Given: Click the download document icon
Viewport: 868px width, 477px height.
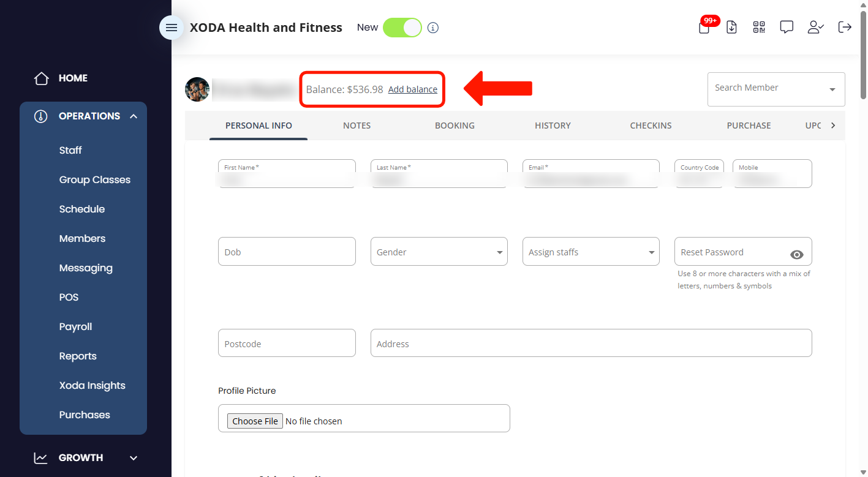Looking at the screenshot, I should point(731,27).
